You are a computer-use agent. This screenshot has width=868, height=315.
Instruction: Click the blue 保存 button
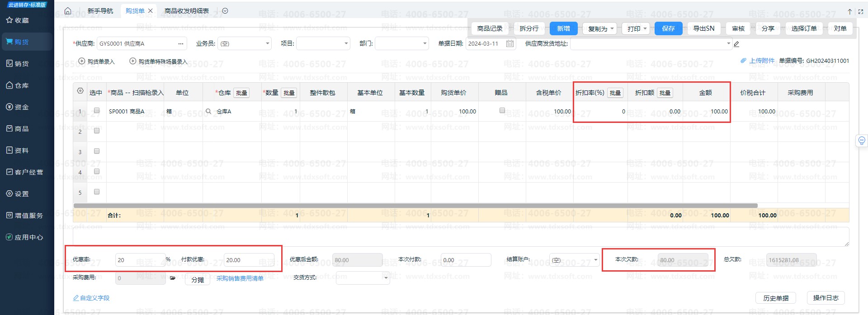pos(668,28)
